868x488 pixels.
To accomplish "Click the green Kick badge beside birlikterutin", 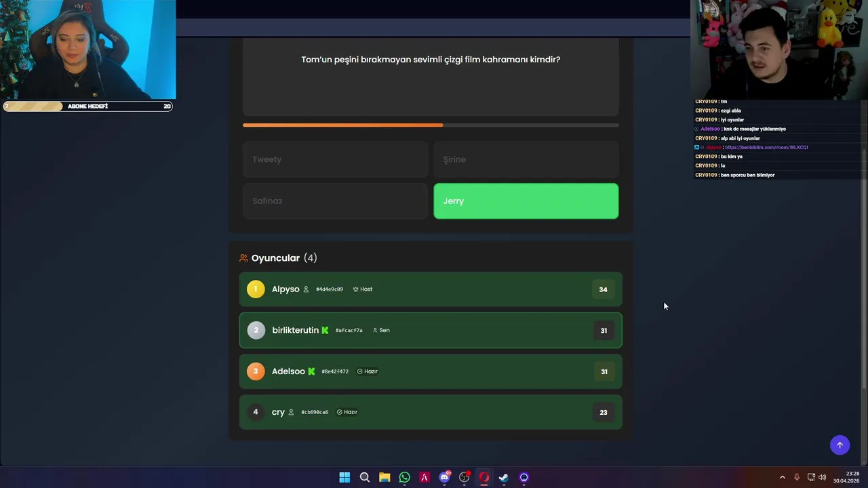I will click(x=325, y=330).
